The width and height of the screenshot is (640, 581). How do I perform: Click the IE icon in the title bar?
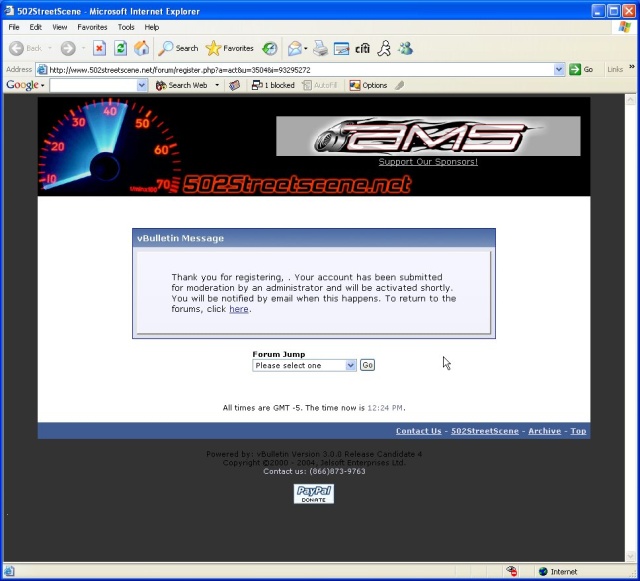pyautogui.click(x=9, y=11)
